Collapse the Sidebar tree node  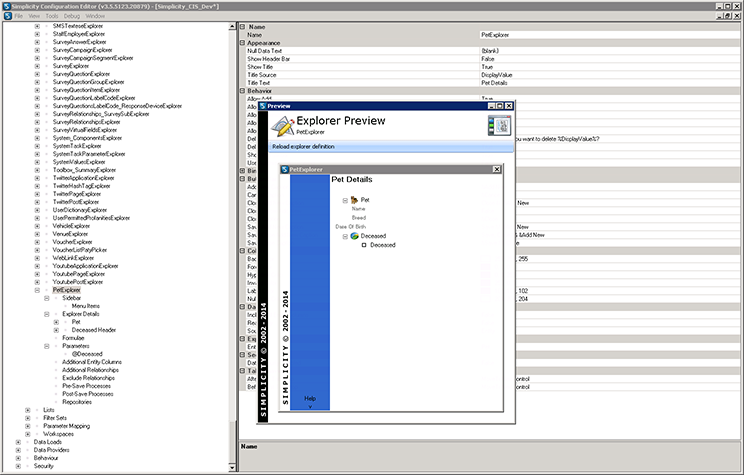click(x=46, y=298)
